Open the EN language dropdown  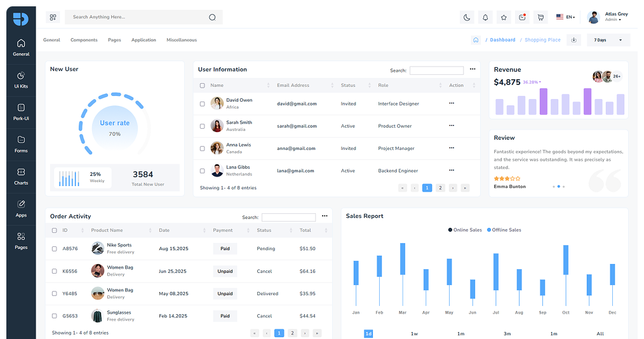coord(565,17)
